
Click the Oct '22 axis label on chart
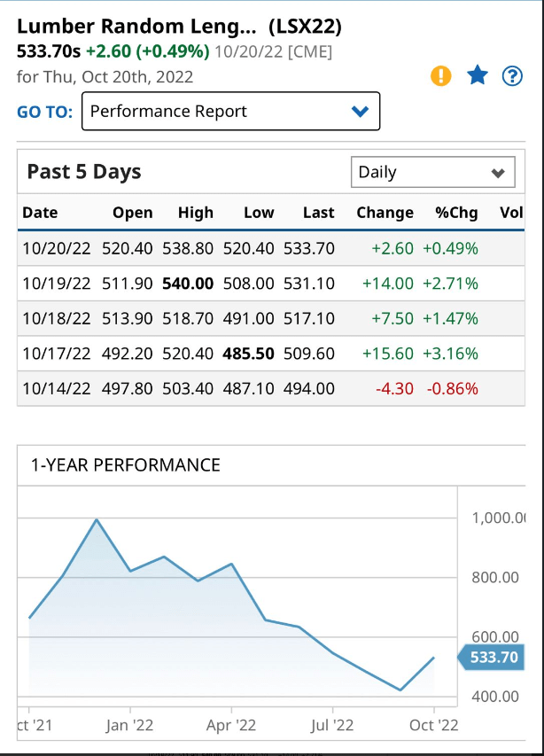(x=434, y=725)
